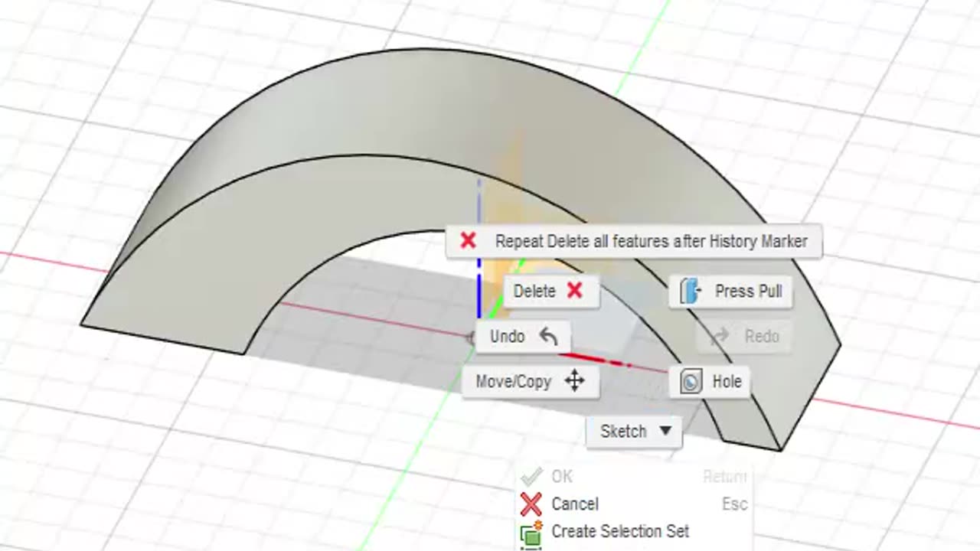Click the Move/Copy cross-arrows icon

coord(574,381)
